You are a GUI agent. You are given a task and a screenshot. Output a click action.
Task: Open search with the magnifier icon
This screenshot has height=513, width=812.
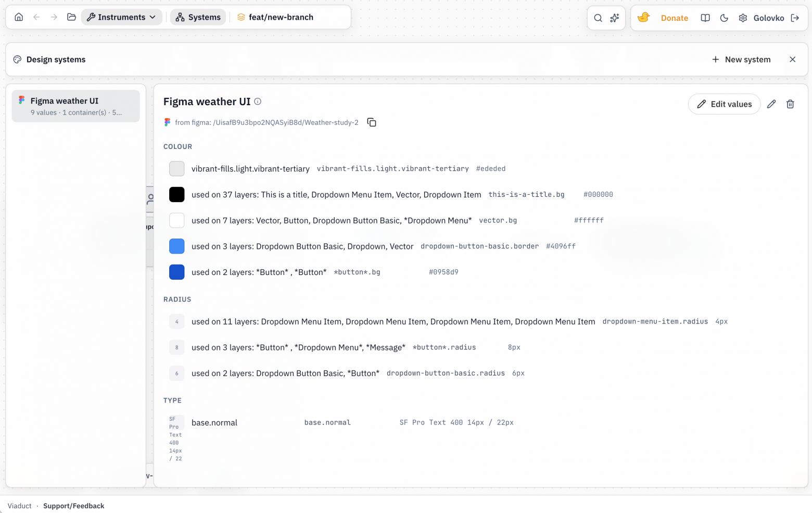[x=598, y=18]
